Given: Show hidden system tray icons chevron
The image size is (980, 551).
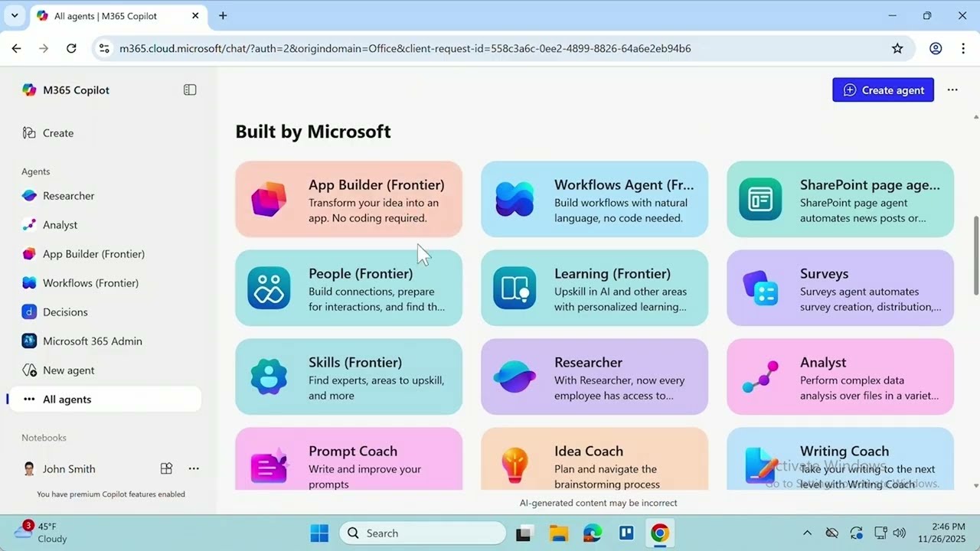Looking at the screenshot, I should coord(807,533).
